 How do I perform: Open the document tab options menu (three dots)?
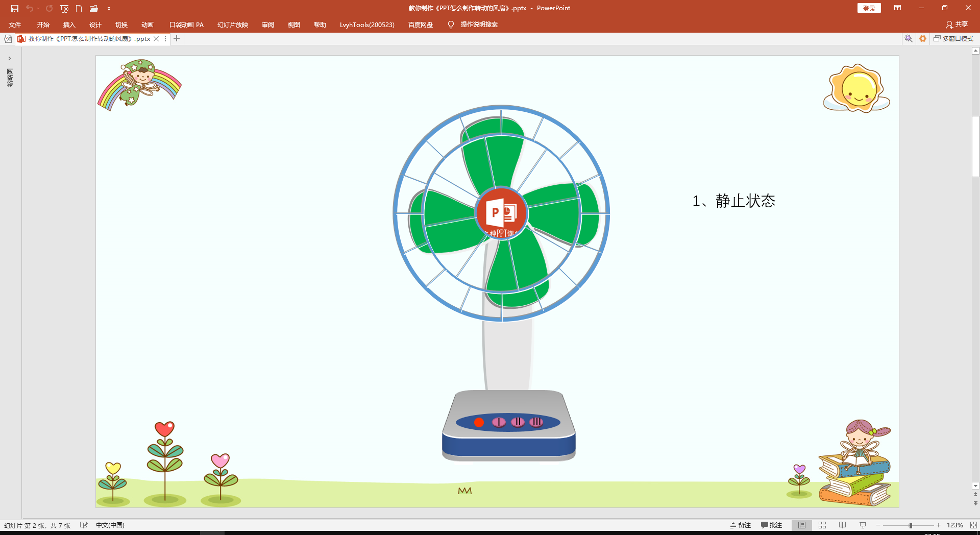click(165, 39)
